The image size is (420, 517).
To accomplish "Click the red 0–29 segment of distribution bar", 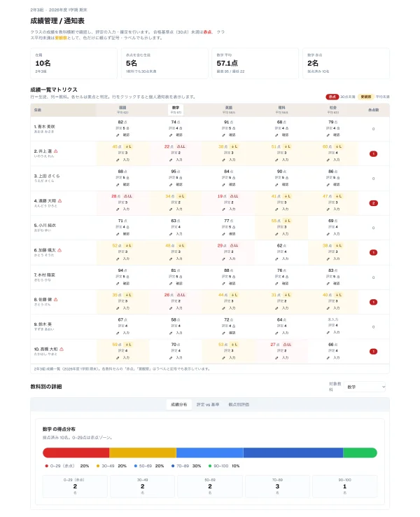I will 76,453.
